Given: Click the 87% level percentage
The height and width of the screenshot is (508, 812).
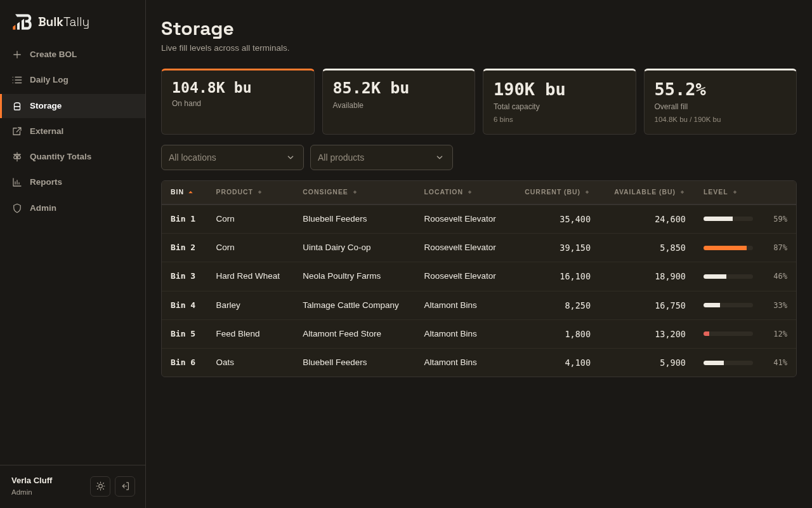Looking at the screenshot, I should (780, 248).
